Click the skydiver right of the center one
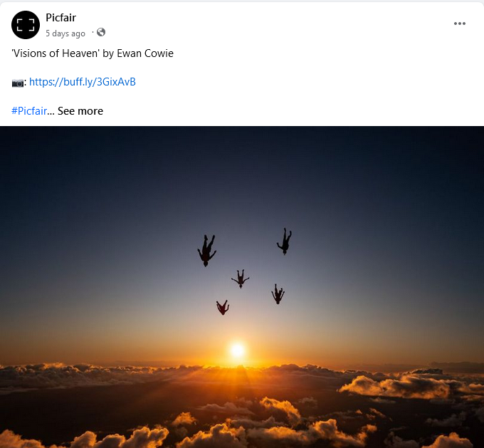This screenshot has width=484, height=448. (x=278, y=293)
